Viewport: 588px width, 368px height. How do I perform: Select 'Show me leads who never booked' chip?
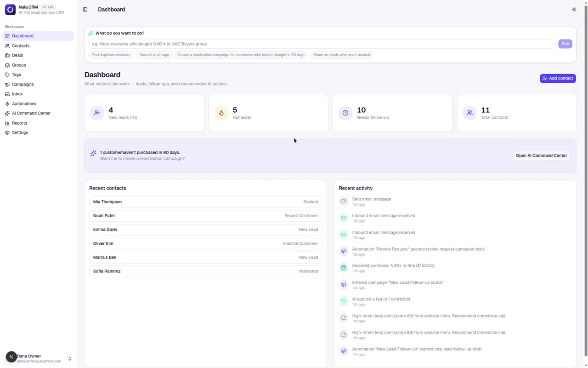click(x=341, y=55)
